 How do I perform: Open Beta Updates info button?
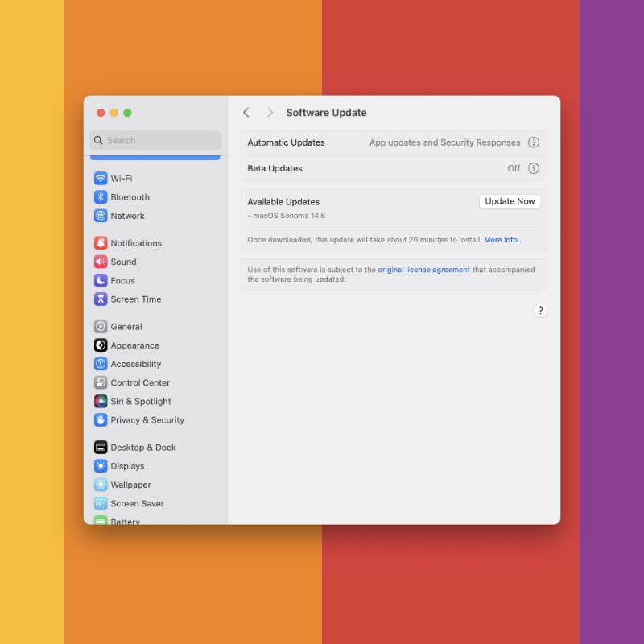click(x=533, y=168)
